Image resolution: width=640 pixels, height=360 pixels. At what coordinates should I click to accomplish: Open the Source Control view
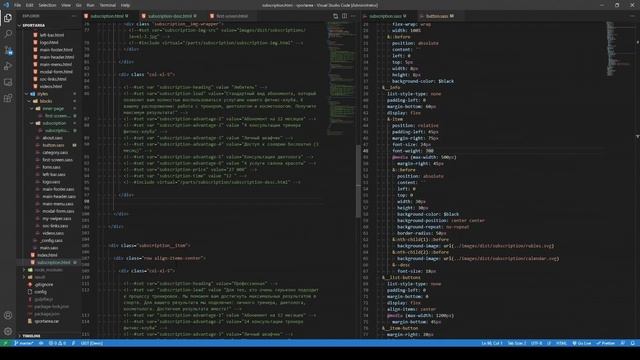[x=8, y=50]
